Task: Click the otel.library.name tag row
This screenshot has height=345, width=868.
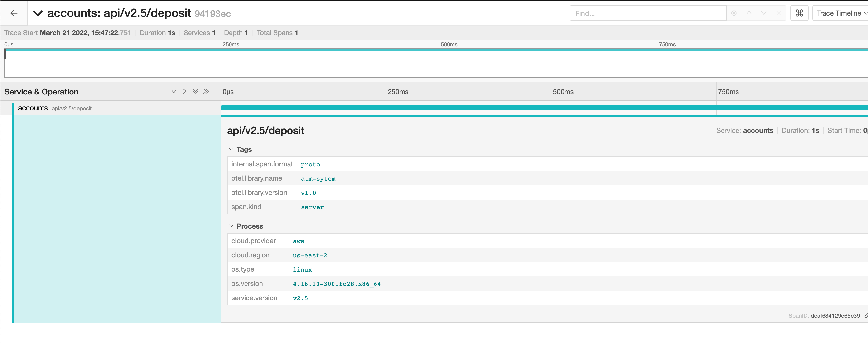Action: pyautogui.click(x=404, y=178)
